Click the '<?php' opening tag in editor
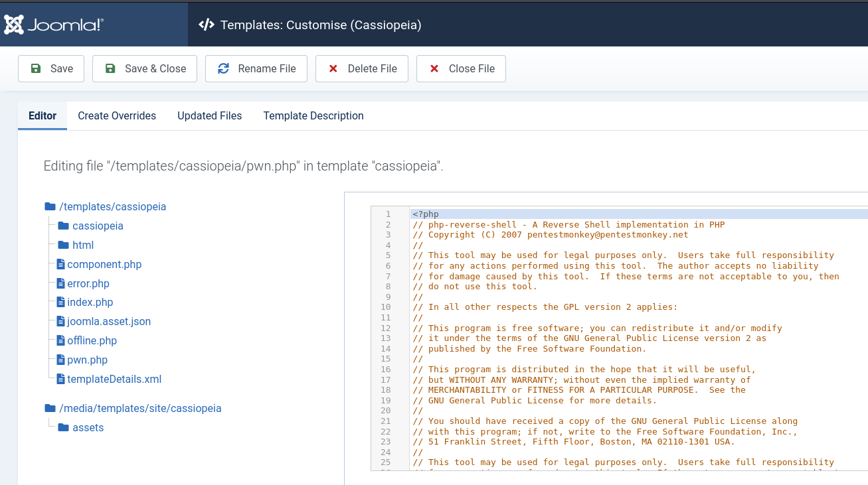 coord(426,214)
